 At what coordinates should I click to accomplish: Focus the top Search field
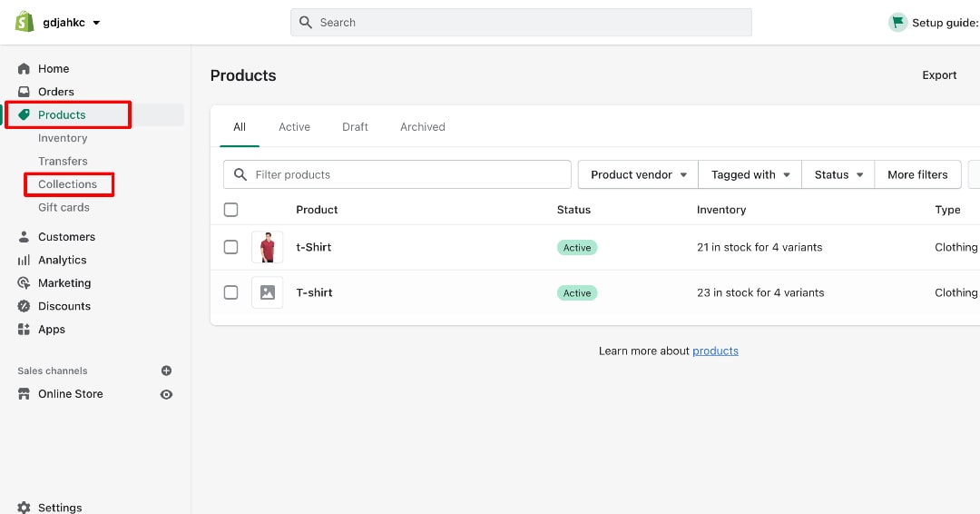pos(521,23)
